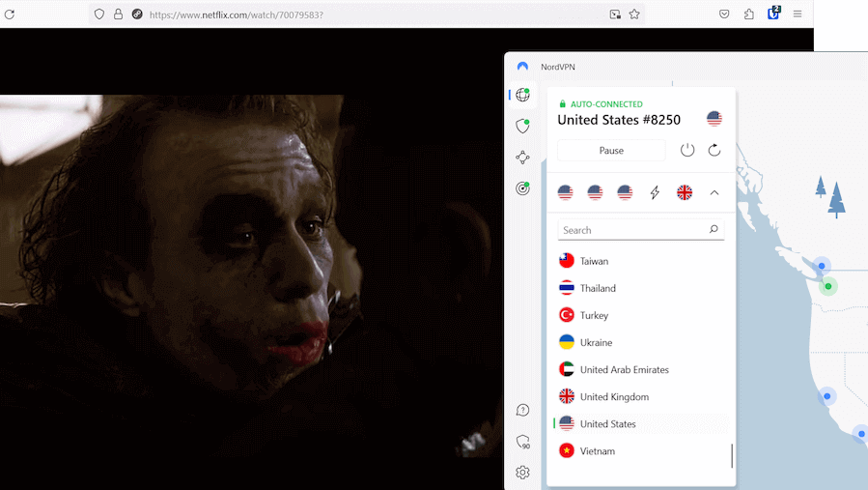868x490 pixels.
Task: Connect to United Arab Emirates
Action: coord(641,370)
